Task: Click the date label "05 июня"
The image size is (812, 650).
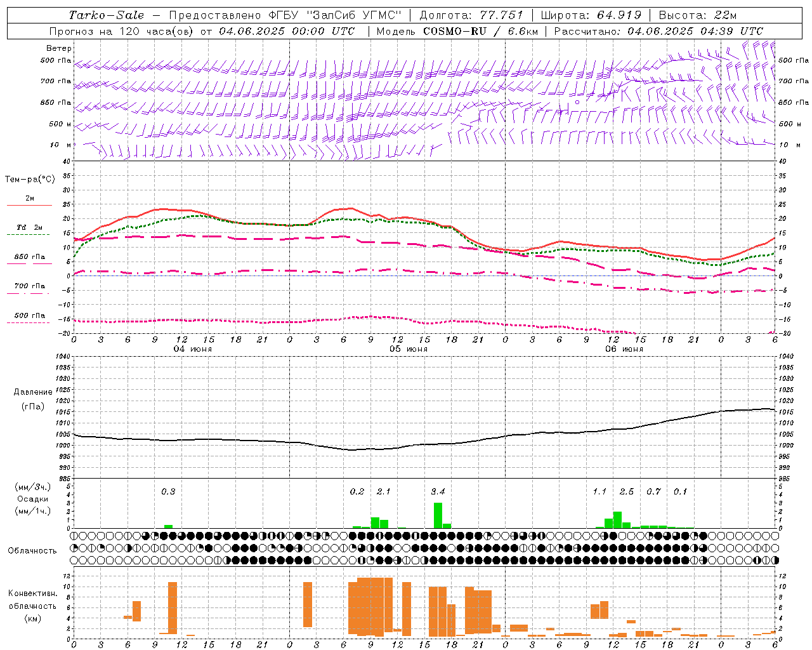Action: click(x=409, y=349)
